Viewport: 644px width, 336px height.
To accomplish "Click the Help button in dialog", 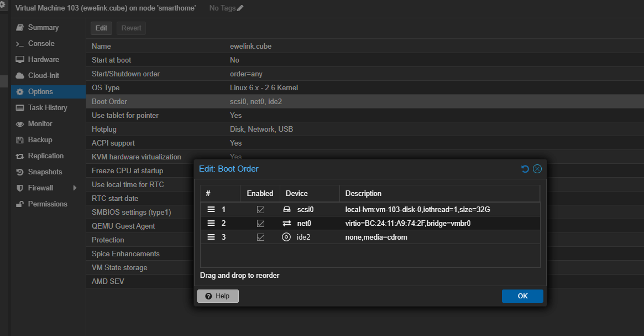I will tap(218, 296).
